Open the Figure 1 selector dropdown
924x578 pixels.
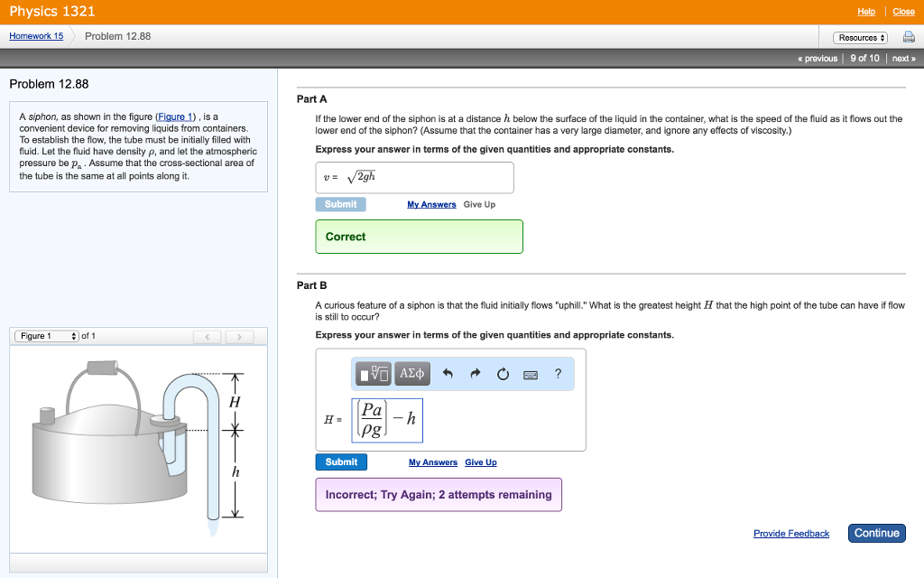tap(46, 335)
